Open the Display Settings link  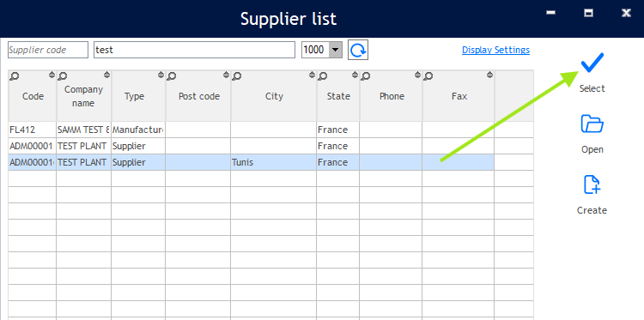[x=495, y=50]
